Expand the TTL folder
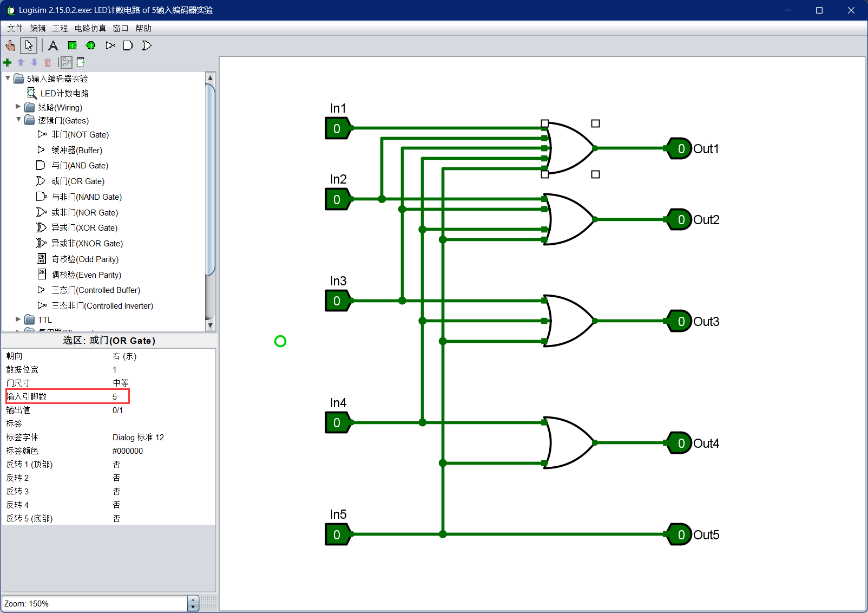 tap(18, 319)
